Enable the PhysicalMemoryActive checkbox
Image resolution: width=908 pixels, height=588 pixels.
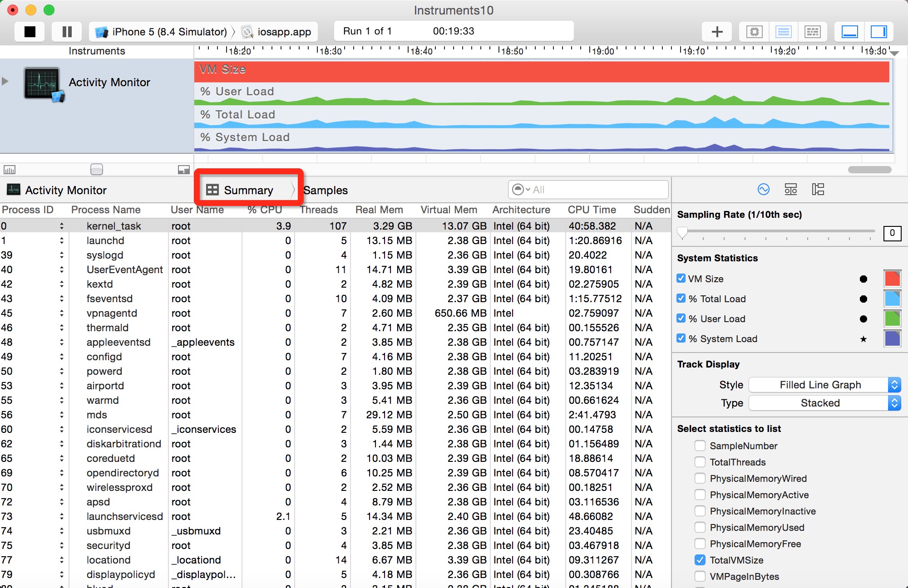coord(700,495)
